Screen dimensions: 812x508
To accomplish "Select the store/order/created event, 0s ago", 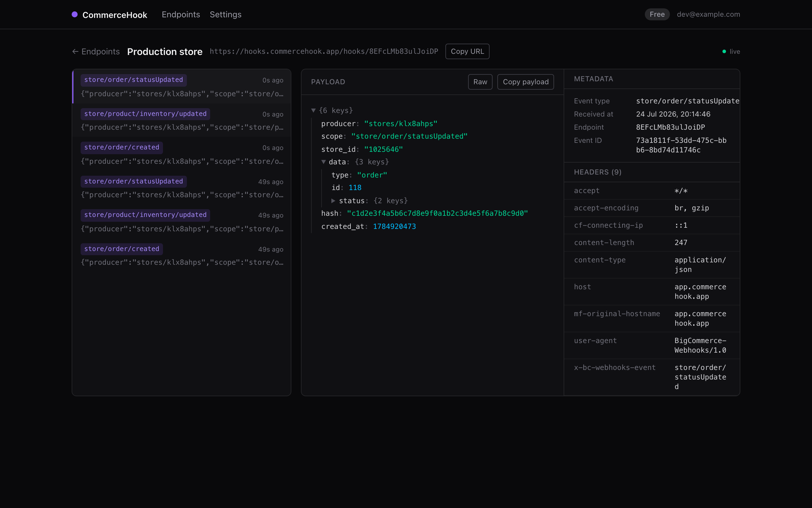I will [x=182, y=154].
